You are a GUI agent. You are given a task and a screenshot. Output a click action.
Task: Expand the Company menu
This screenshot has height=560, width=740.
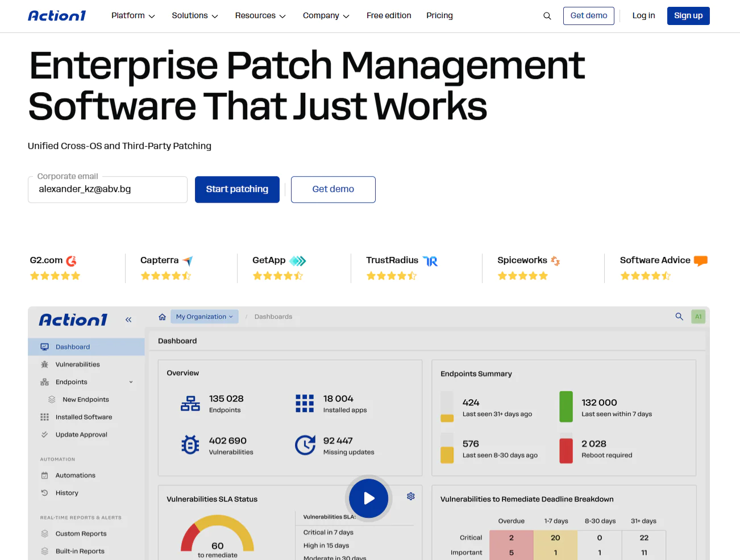tap(326, 16)
